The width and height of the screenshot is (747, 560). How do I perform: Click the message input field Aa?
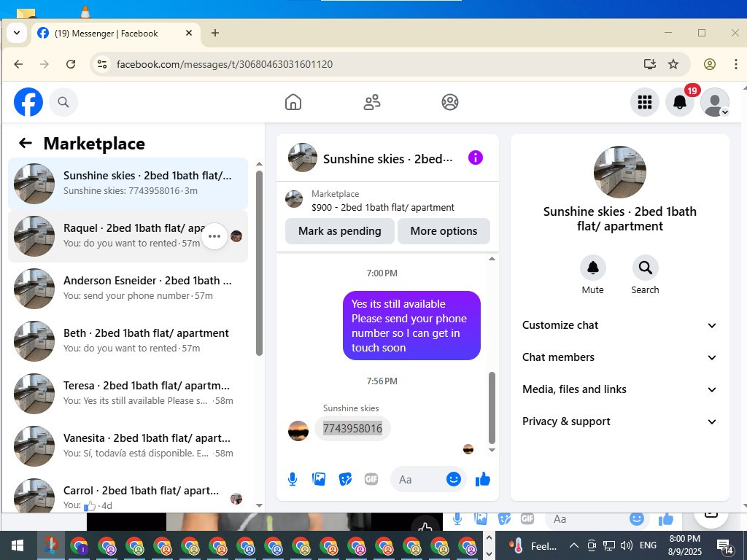pos(418,479)
